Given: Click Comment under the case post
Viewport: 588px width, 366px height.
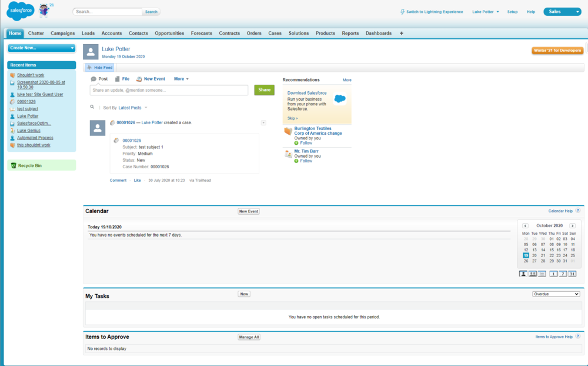Looking at the screenshot, I should (x=118, y=180).
